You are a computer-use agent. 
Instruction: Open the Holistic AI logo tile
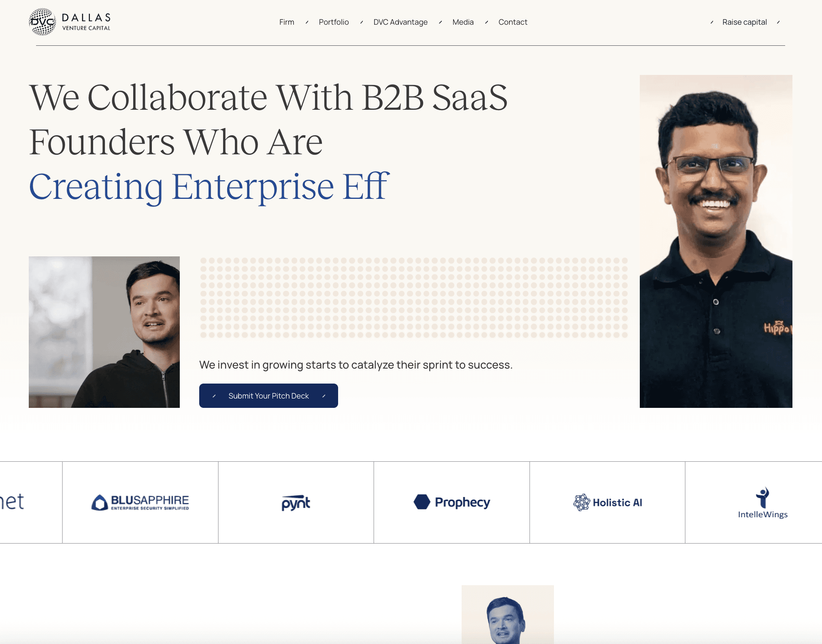pos(607,503)
